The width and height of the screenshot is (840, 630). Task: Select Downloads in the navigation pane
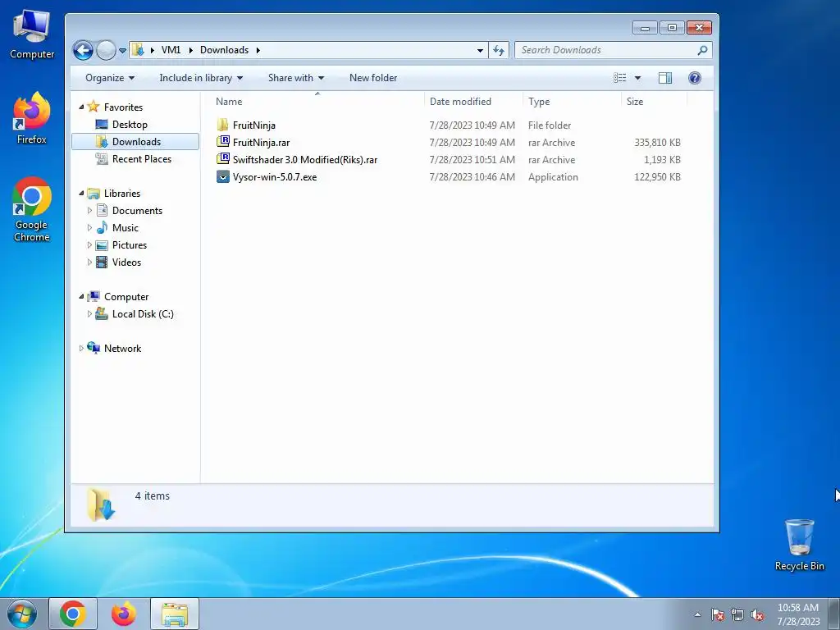(135, 141)
